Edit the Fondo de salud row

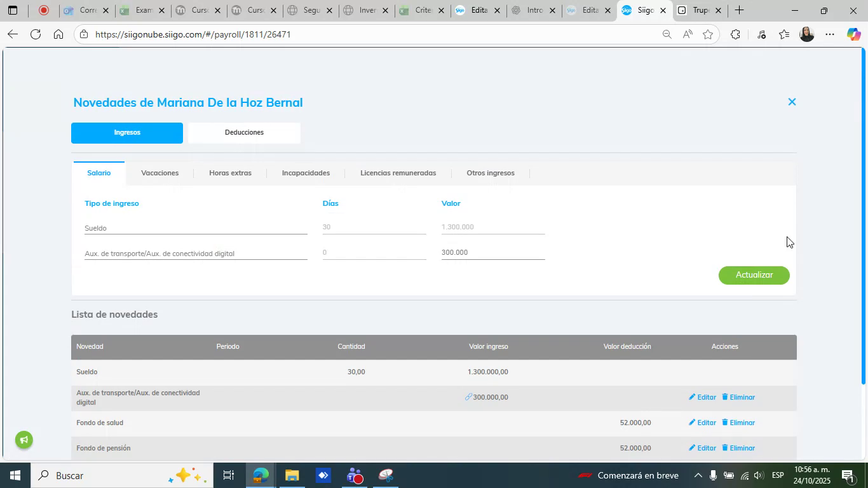pyautogui.click(x=702, y=423)
